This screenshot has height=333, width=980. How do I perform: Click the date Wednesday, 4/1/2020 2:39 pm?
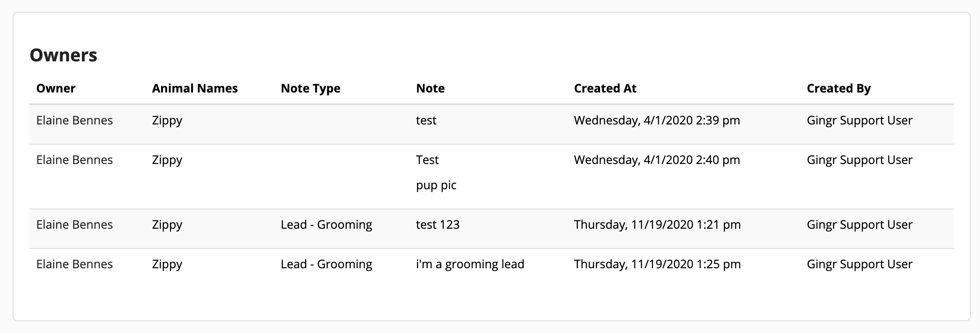point(657,120)
